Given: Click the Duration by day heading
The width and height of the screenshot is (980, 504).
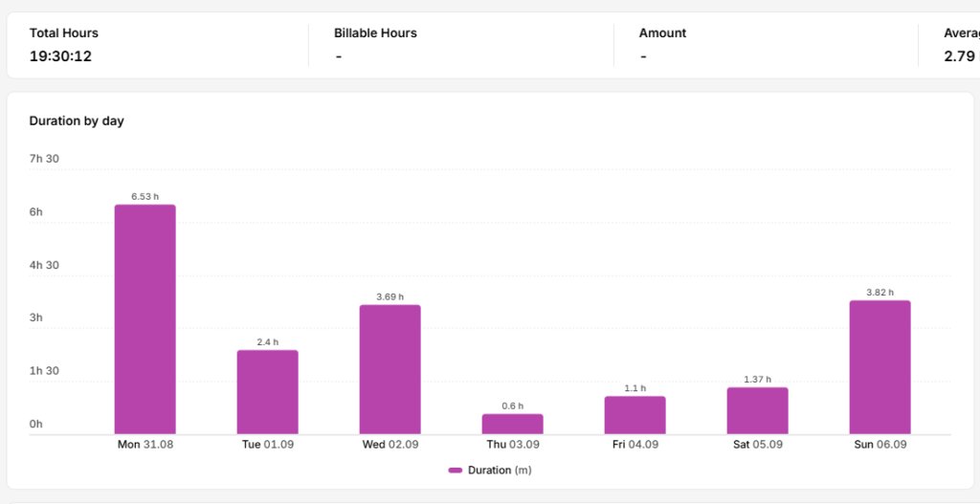Looking at the screenshot, I should pos(77,121).
